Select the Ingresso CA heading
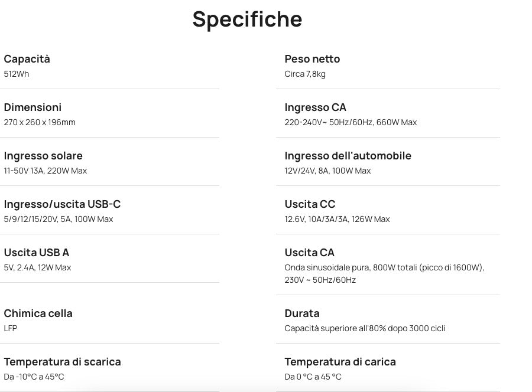Image resolution: width=532 pixels, height=392 pixels. [315, 107]
